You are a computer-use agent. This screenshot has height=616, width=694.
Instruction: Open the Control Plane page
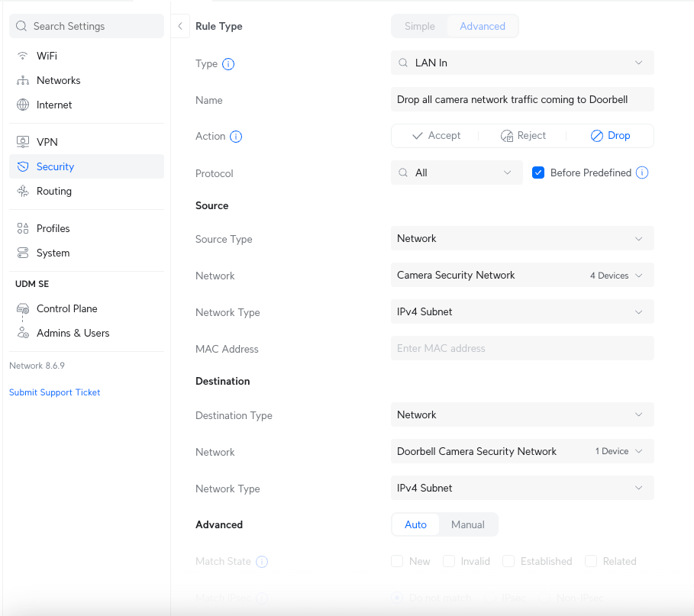click(87, 308)
